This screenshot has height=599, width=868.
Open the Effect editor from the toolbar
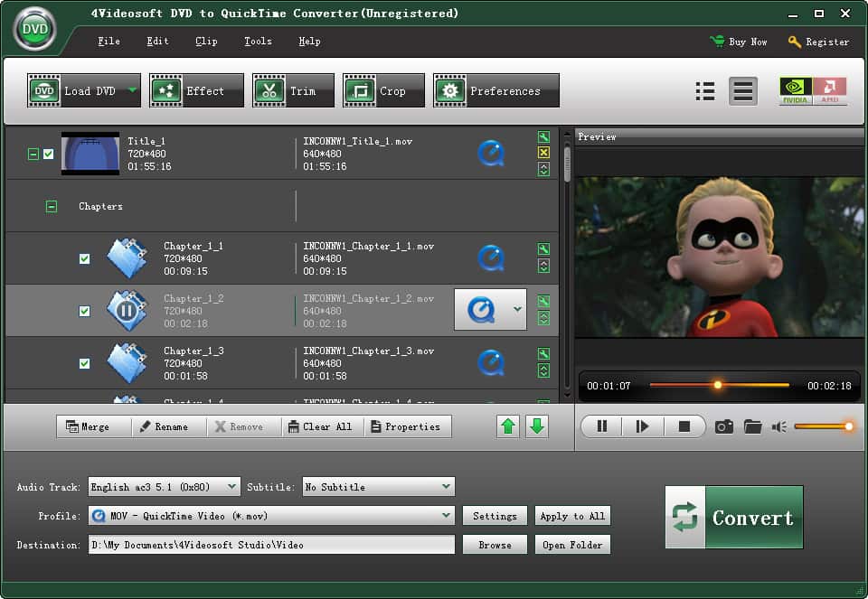[x=195, y=90]
